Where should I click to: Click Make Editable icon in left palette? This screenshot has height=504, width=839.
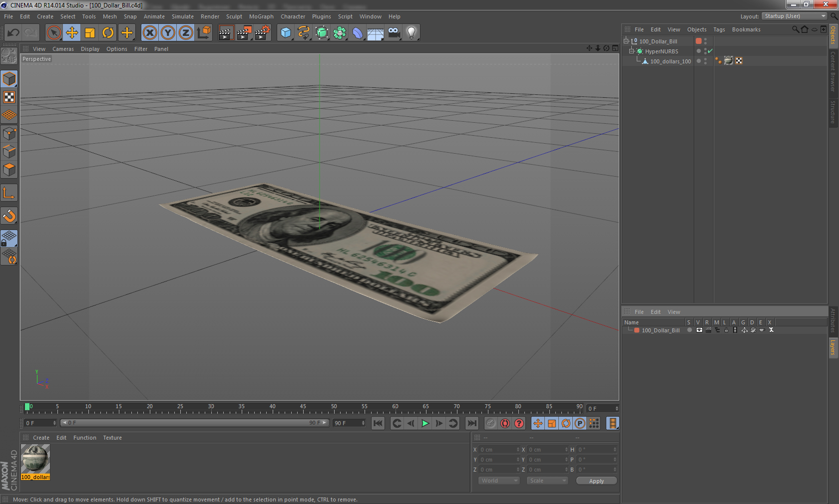[9, 56]
